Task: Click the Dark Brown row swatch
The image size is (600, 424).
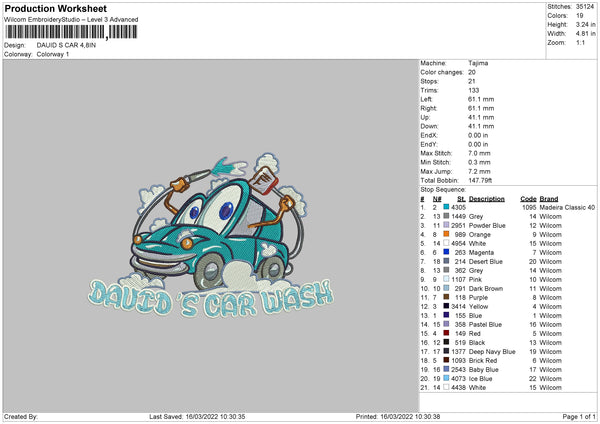Action: click(446, 288)
